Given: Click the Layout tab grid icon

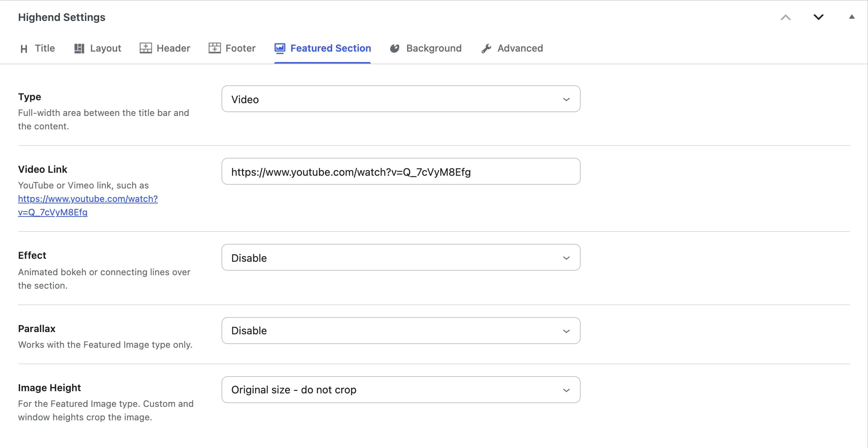Looking at the screenshot, I should point(79,49).
